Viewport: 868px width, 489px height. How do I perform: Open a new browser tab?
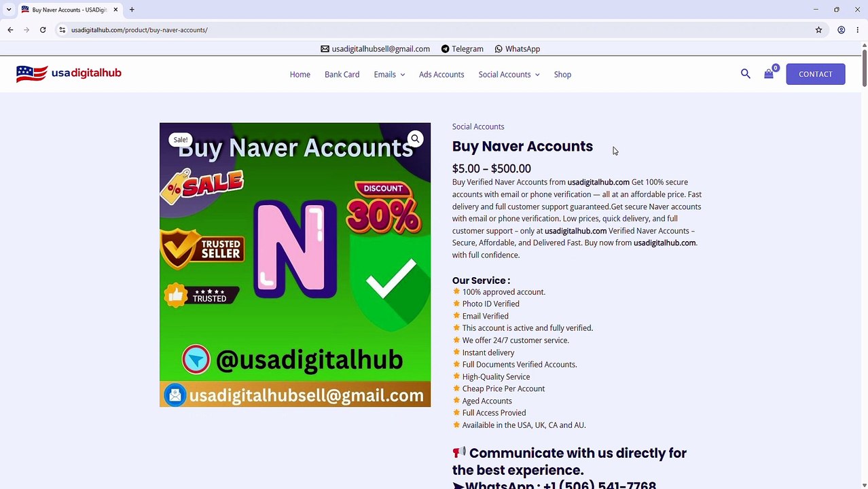point(132,10)
